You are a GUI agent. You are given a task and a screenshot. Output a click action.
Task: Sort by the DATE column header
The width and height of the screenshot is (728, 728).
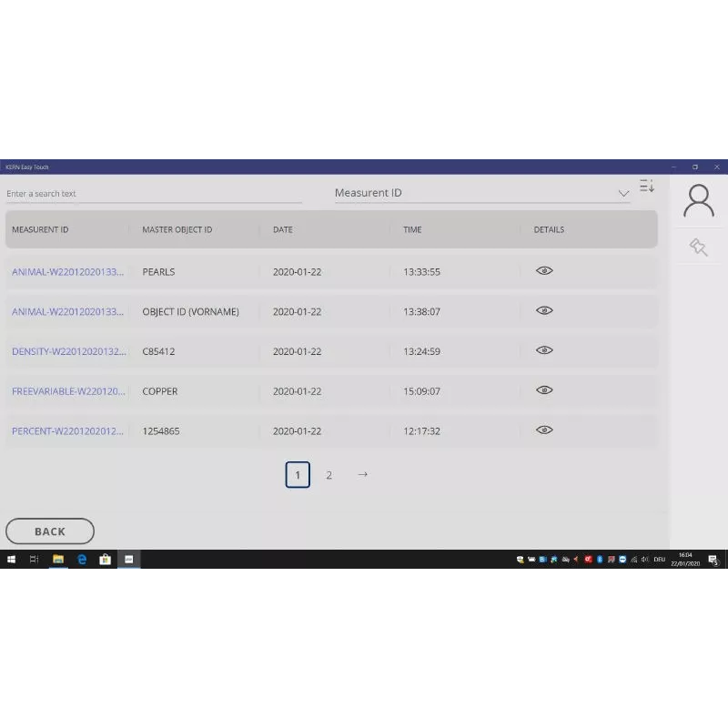(283, 230)
